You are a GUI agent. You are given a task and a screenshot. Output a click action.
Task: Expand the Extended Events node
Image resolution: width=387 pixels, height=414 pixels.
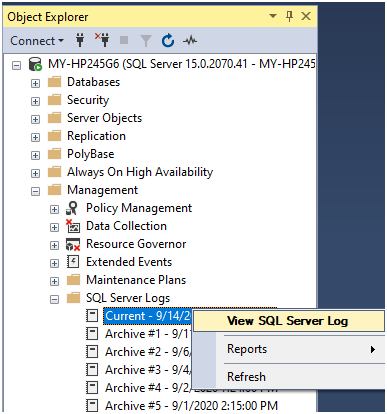[54, 263]
